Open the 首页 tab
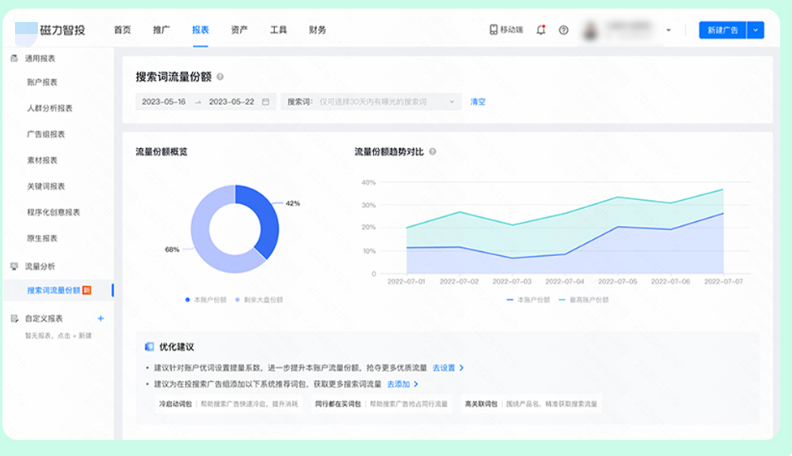This screenshot has width=792, height=456. (x=122, y=30)
